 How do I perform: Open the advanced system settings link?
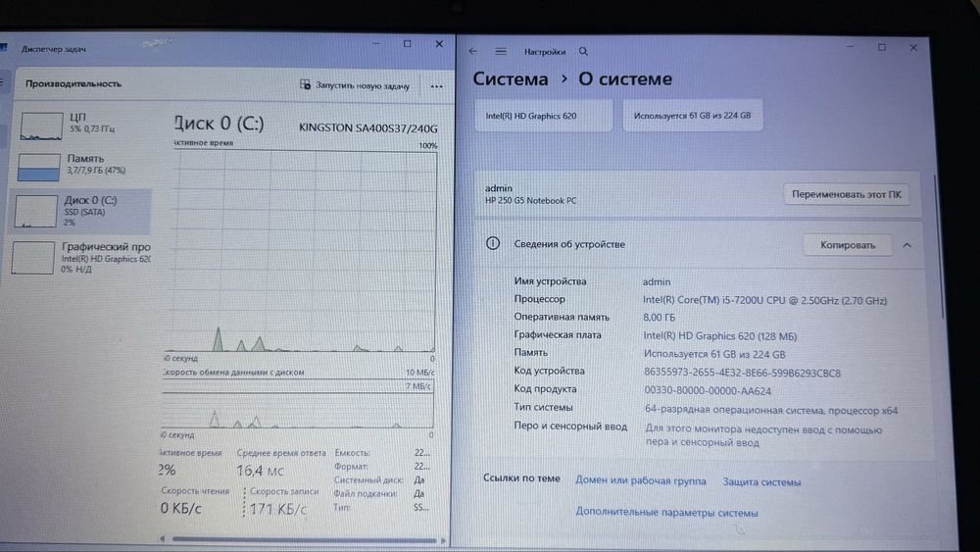click(666, 513)
